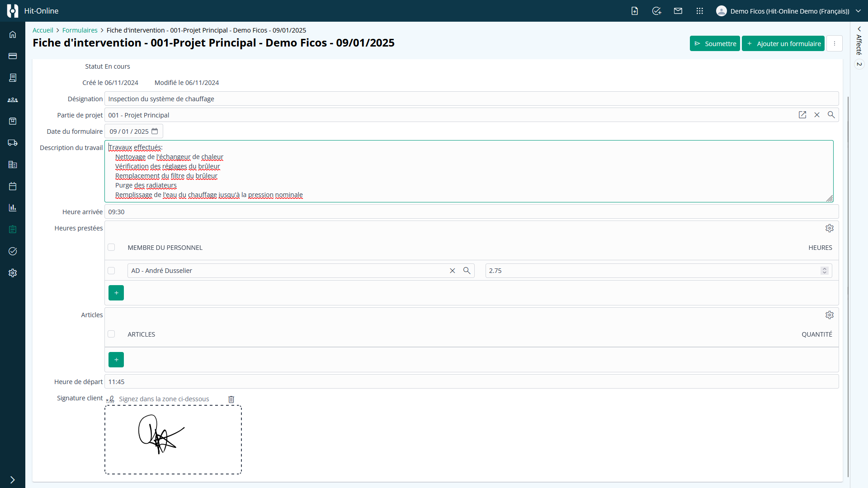The width and height of the screenshot is (868, 488).
Task: Open the Demo Ficos user account menu
Action: [789, 11]
